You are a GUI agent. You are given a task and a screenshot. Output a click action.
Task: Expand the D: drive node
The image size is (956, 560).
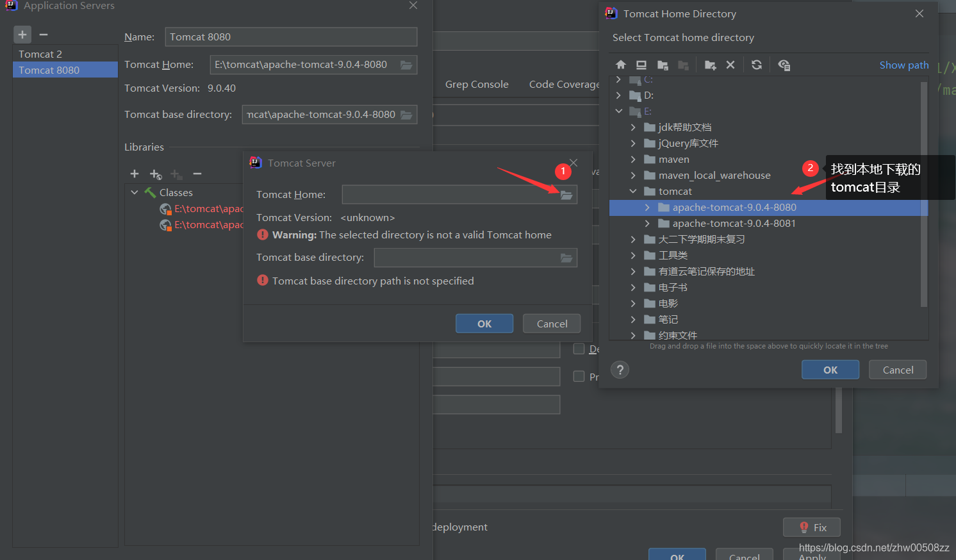tap(618, 95)
